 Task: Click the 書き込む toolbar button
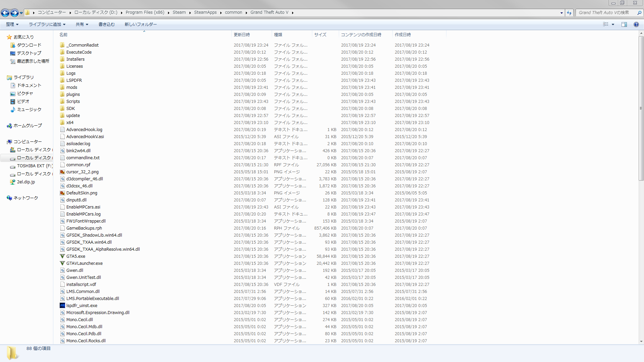pyautogui.click(x=106, y=24)
